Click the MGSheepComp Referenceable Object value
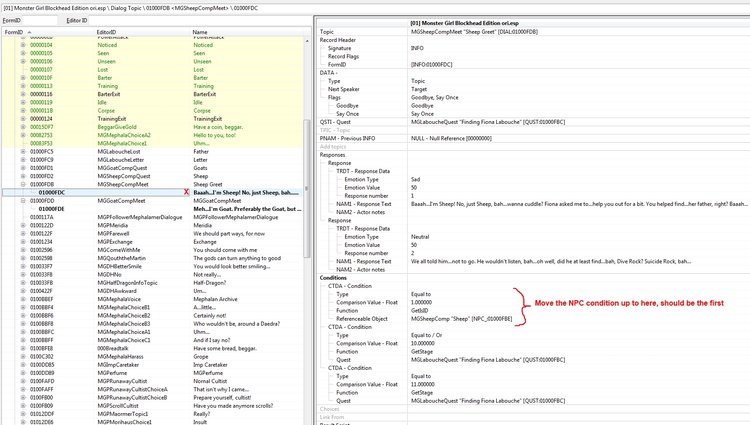This screenshot has height=425, width=750. tap(461, 319)
